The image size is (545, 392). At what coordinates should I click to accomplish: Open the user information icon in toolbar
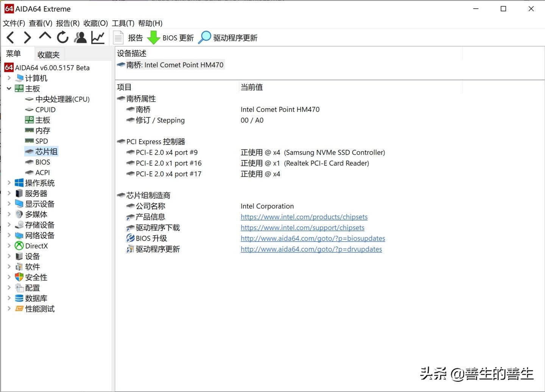(x=80, y=37)
